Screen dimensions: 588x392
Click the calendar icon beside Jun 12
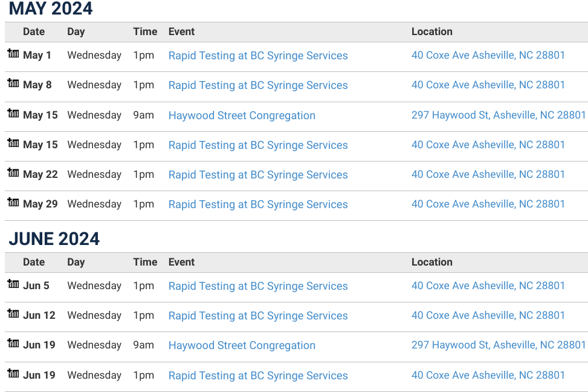[13, 313]
